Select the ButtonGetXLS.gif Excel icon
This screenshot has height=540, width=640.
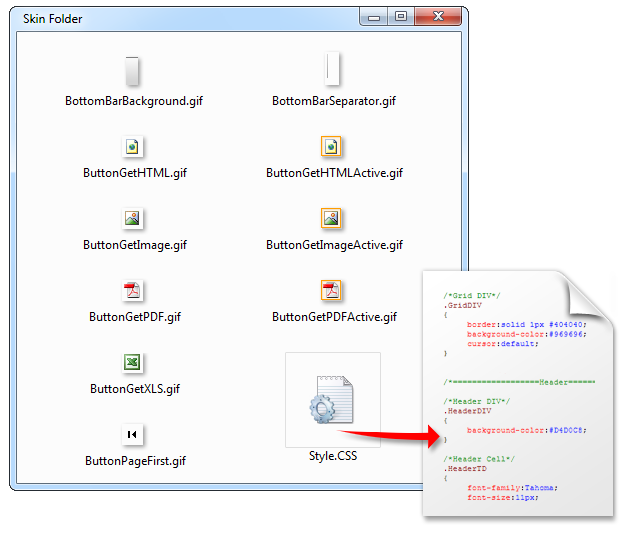click(132, 362)
